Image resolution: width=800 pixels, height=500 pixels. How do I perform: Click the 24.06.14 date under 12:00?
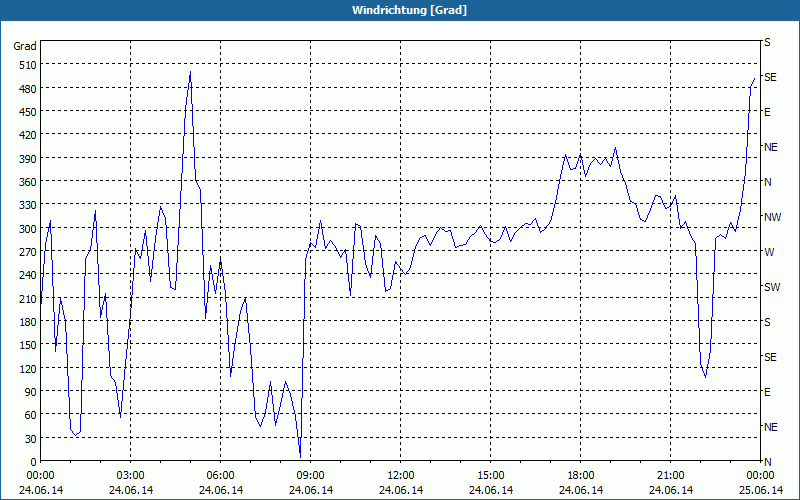tap(401, 490)
